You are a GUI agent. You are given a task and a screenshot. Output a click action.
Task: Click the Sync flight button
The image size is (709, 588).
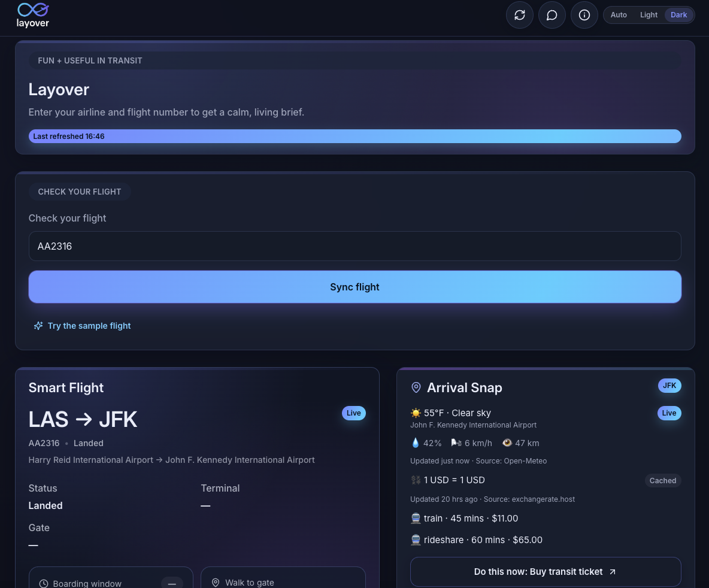pyautogui.click(x=355, y=287)
